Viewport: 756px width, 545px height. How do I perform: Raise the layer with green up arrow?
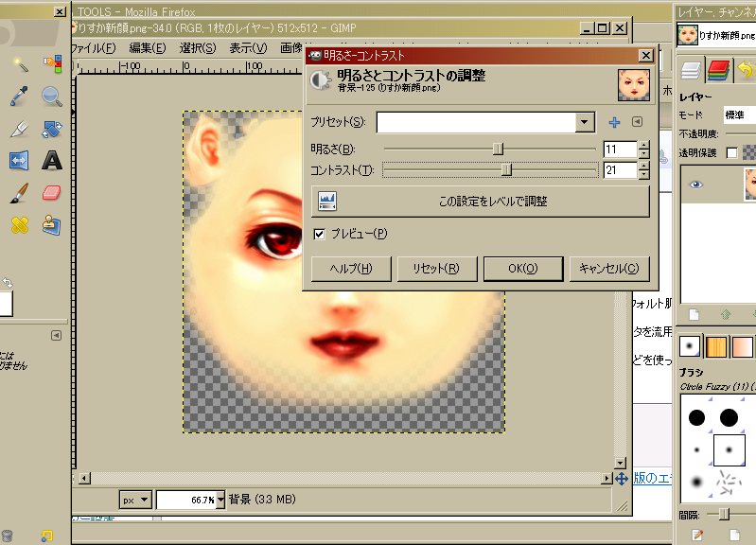[x=725, y=315]
